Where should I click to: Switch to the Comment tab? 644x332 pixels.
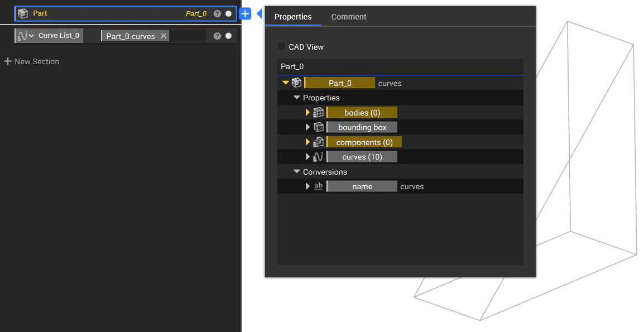tap(348, 17)
